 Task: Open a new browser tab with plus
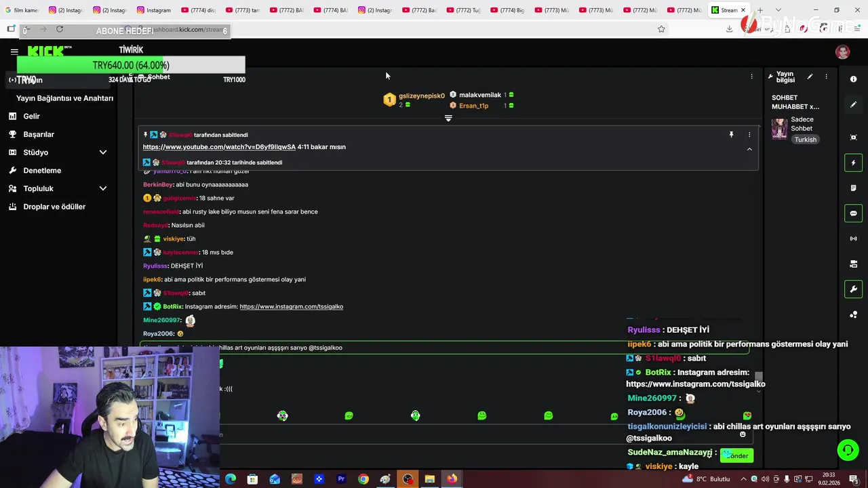click(760, 10)
